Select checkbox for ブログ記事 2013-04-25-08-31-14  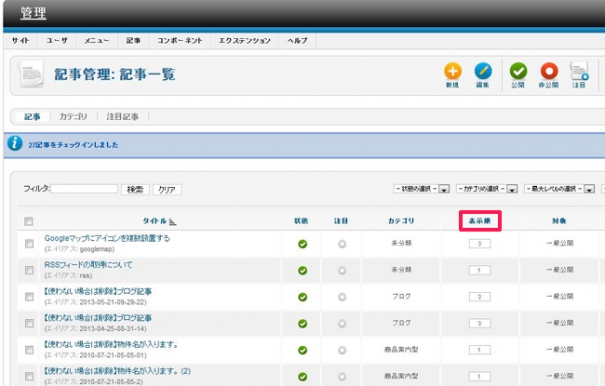(29, 323)
